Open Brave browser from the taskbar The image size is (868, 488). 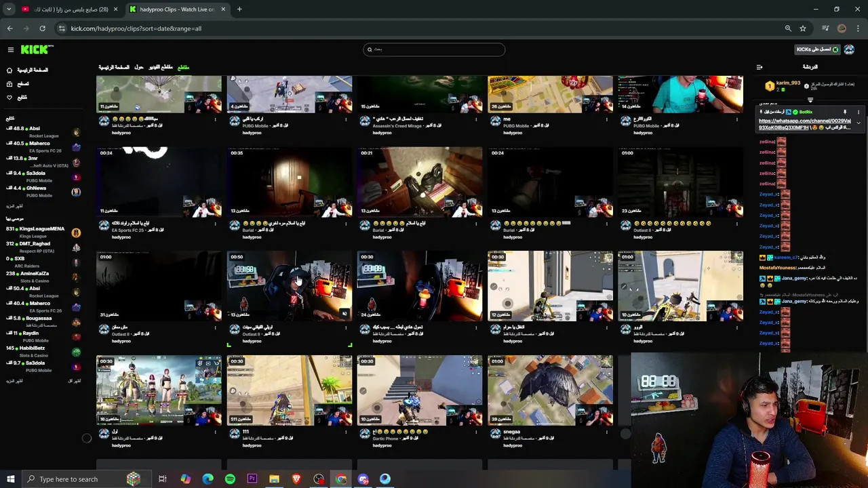tap(296, 479)
